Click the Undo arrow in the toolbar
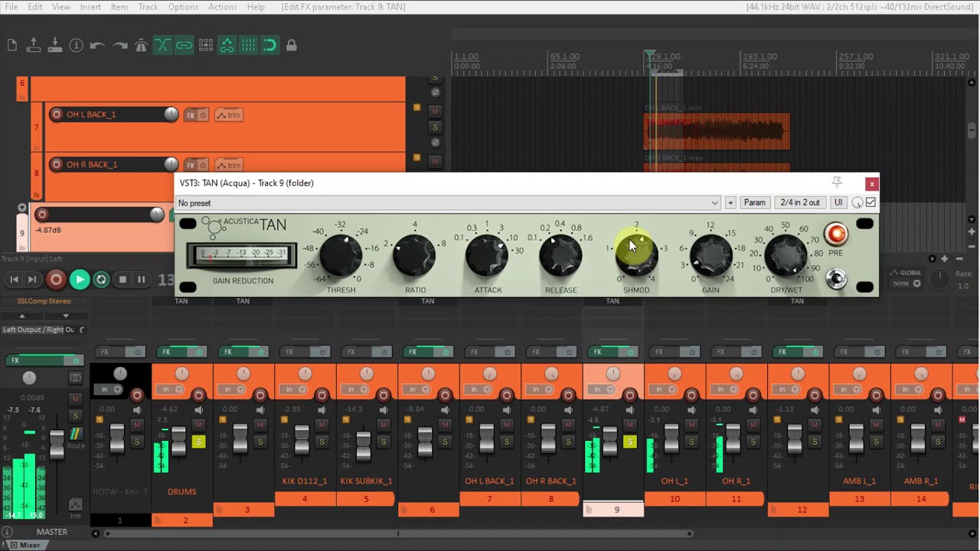The width and height of the screenshot is (980, 551). [x=98, y=46]
